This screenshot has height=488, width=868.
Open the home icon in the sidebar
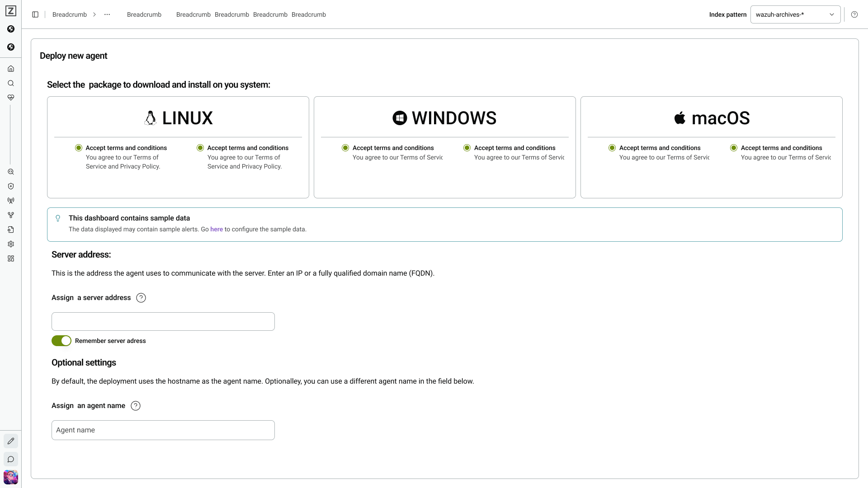click(x=11, y=69)
